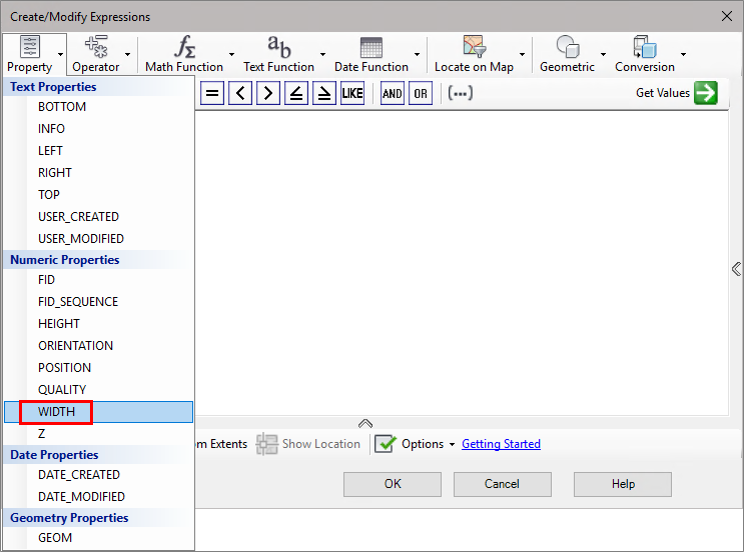Collapse the panel with the up chevron

pos(365,423)
